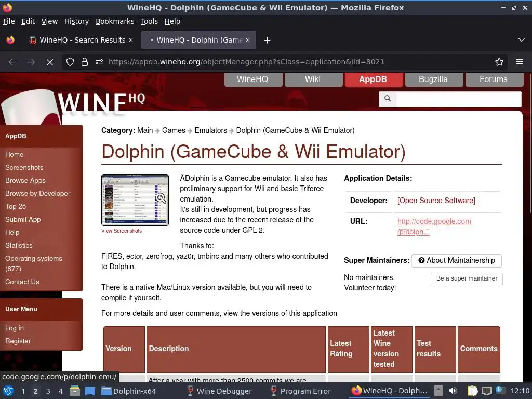
Task: Open file manager icon in taskbar
Action: point(75,391)
